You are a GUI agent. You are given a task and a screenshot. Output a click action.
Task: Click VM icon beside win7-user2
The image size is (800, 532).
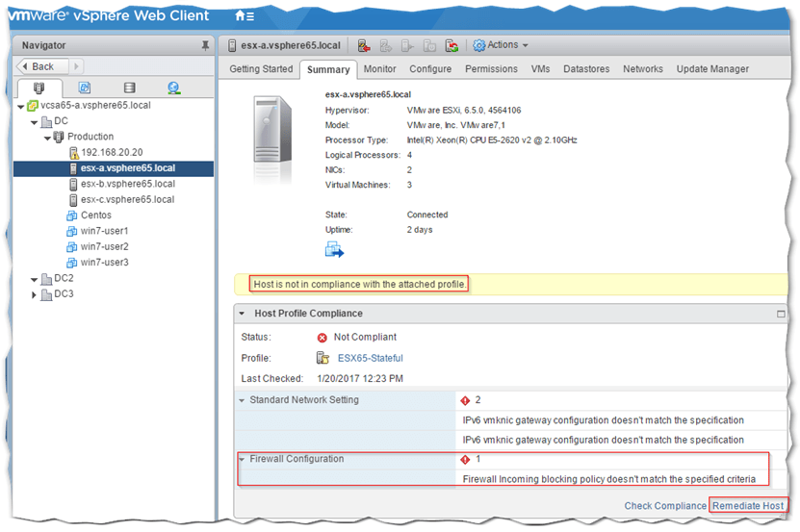(x=72, y=247)
